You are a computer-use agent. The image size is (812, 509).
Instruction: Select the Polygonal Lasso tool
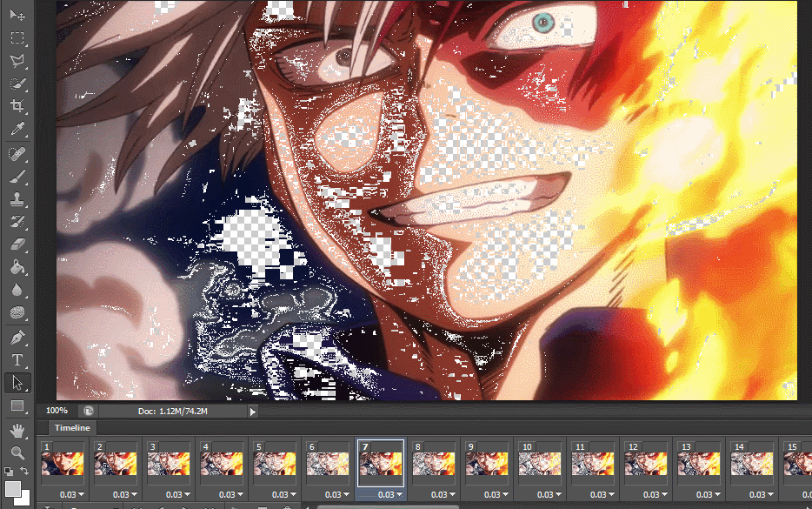tap(17, 61)
